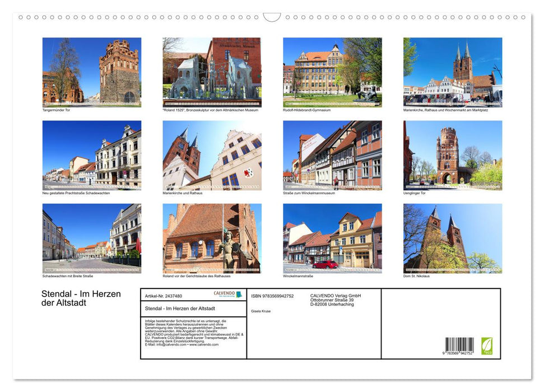The image size is (544, 392).
Task: Open the Schadewachten mit Breite Straße photo
Action: click(91, 239)
